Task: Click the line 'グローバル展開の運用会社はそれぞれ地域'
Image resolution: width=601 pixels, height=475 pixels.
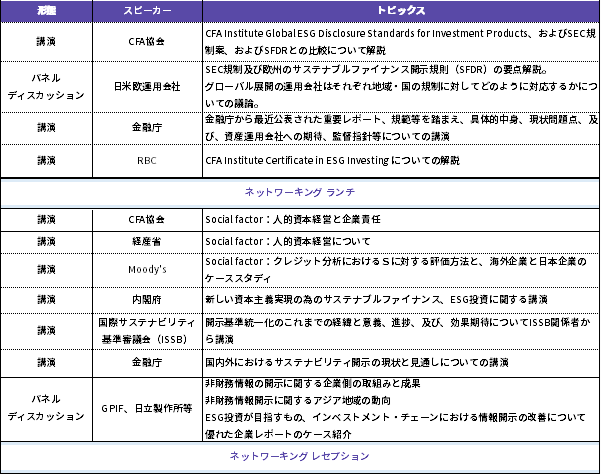Action: point(401,87)
